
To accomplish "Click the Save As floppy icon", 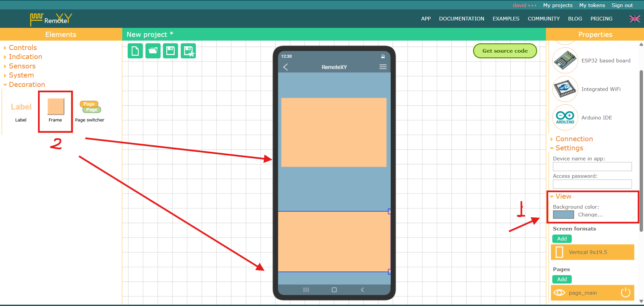I will coord(188,51).
